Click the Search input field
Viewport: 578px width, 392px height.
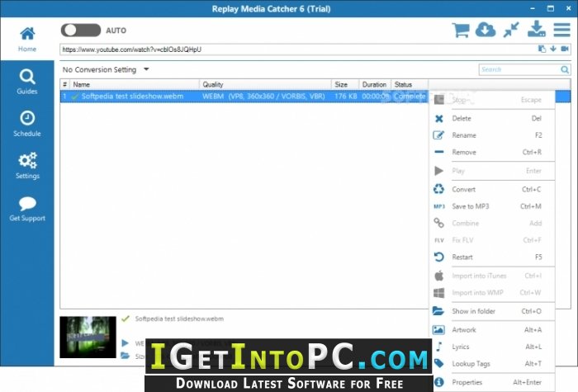point(519,69)
